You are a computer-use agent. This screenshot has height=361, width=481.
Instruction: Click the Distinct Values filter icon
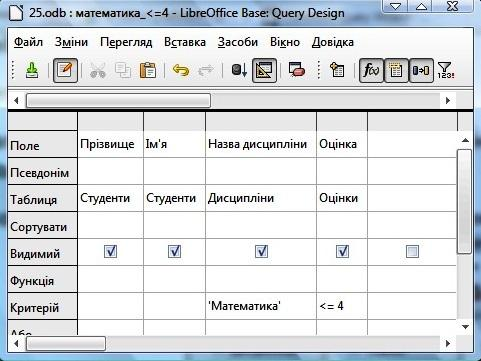coord(446,70)
